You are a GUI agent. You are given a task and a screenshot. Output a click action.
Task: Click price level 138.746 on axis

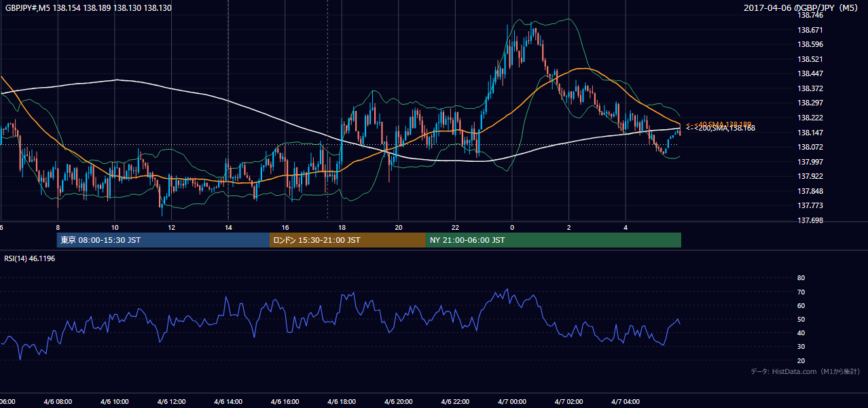coord(810,15)
